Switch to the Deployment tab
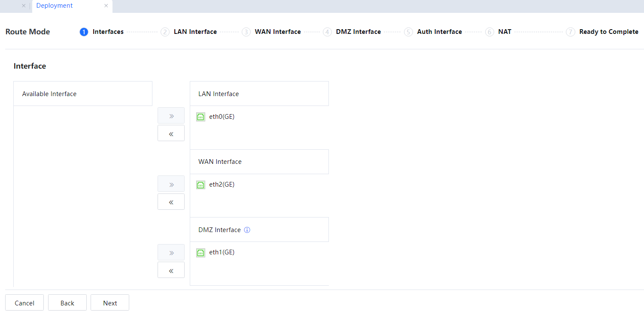Image resolution: width=644 pixels, height=311 pixels. [x=55, y=6]
